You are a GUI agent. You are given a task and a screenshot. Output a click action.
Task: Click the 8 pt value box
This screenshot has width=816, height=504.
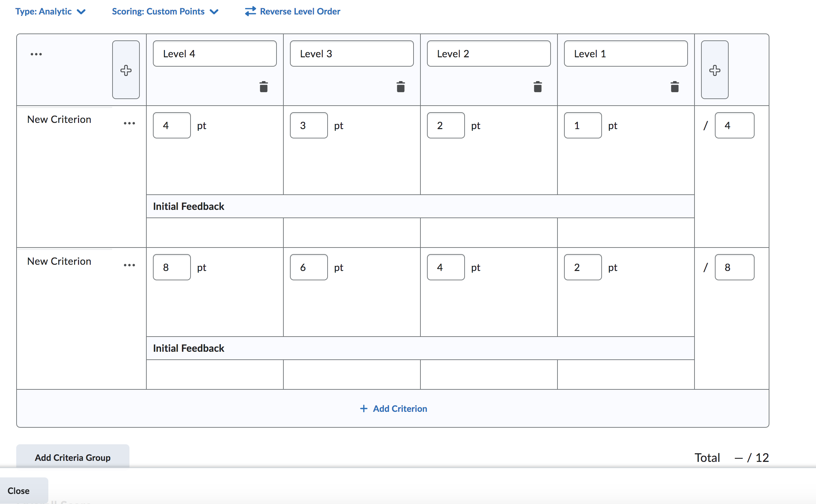click(171, 267)
